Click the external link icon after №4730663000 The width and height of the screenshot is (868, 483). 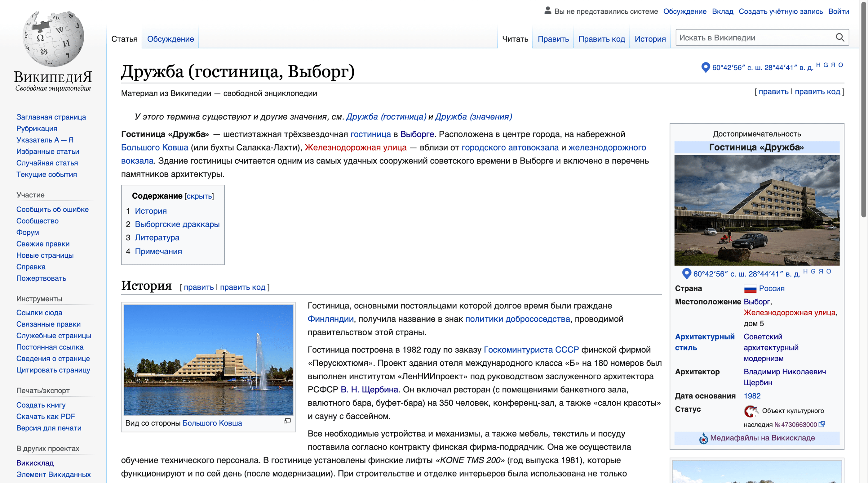tap(822, 424)
